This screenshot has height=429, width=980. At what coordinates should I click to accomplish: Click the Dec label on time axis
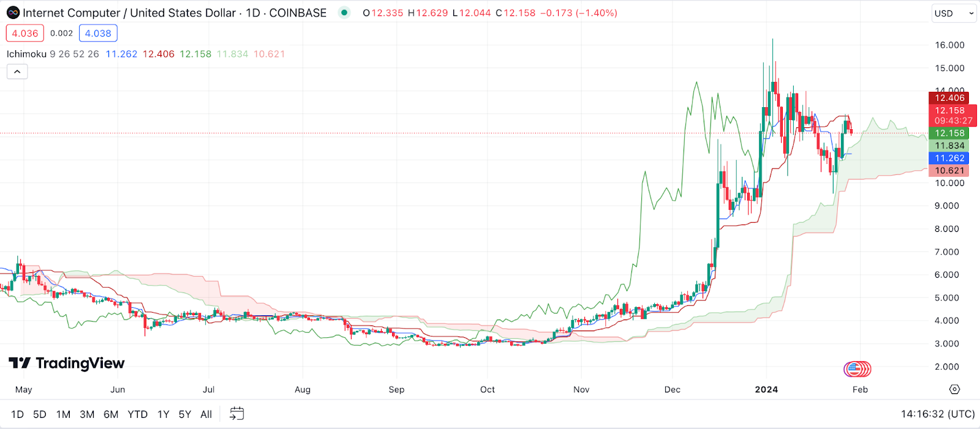(x=673, y=389)
